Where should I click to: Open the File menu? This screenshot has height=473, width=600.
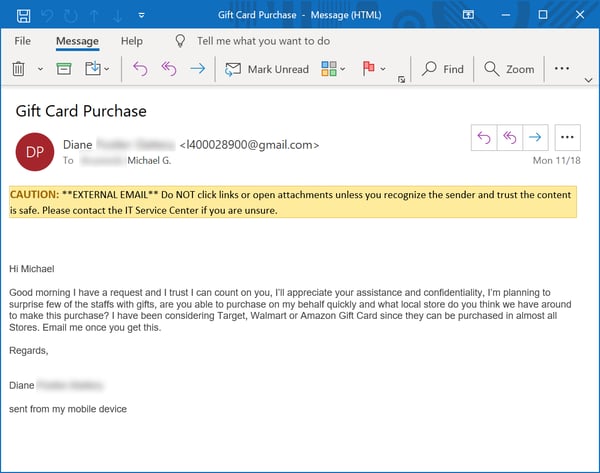point(22,41)
